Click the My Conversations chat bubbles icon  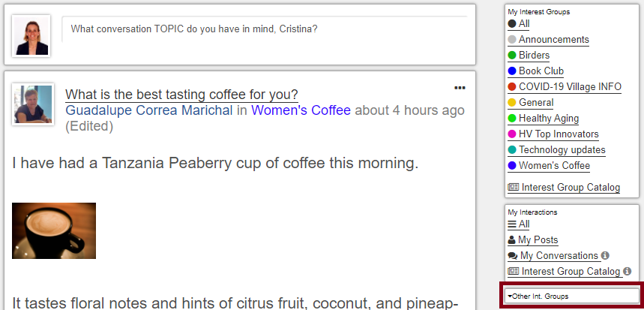(x=513, y=256)
